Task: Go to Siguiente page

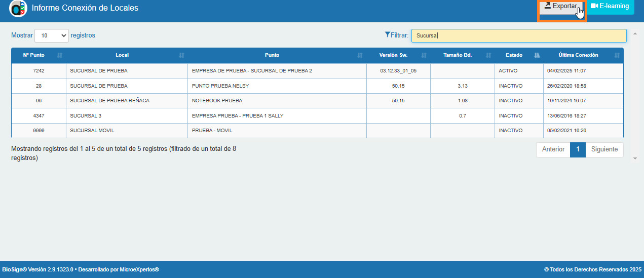Action: click(x=604, y=149)
